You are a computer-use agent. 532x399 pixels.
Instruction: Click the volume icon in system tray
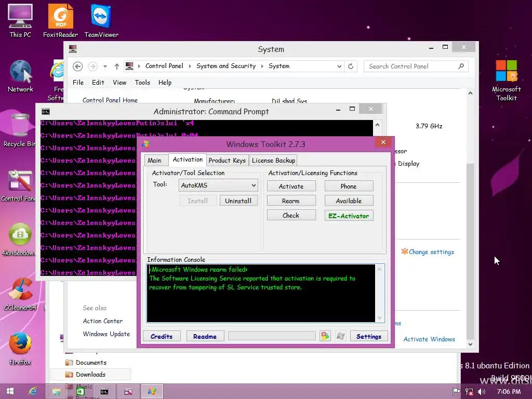point(482,392)
